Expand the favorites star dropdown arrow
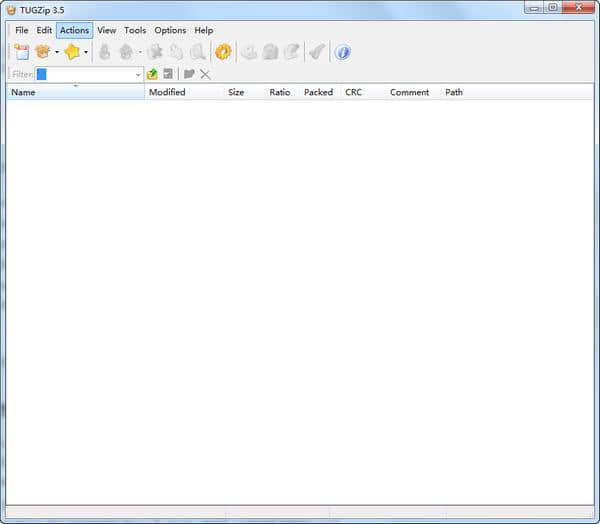 coord(86,52)
